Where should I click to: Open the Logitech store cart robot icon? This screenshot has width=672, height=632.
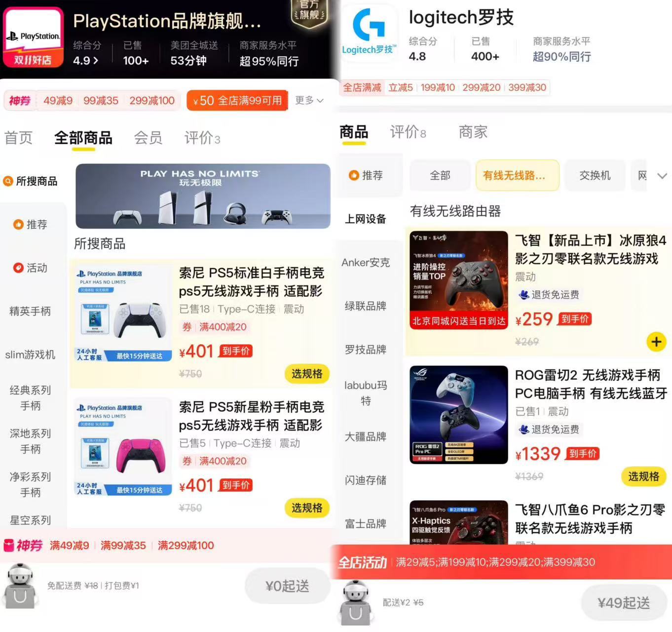click(x=356, y=603)
